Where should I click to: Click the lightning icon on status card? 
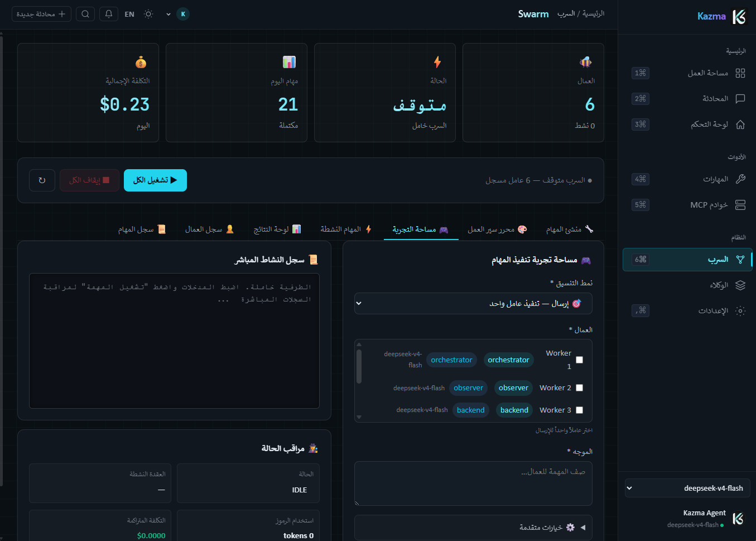coord(437,61)
